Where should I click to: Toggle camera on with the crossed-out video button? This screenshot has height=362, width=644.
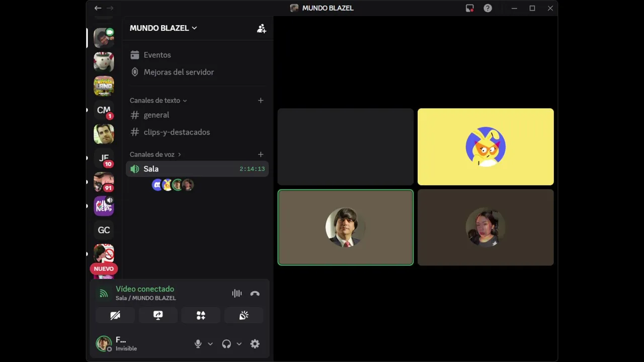[x=115, y=315]
